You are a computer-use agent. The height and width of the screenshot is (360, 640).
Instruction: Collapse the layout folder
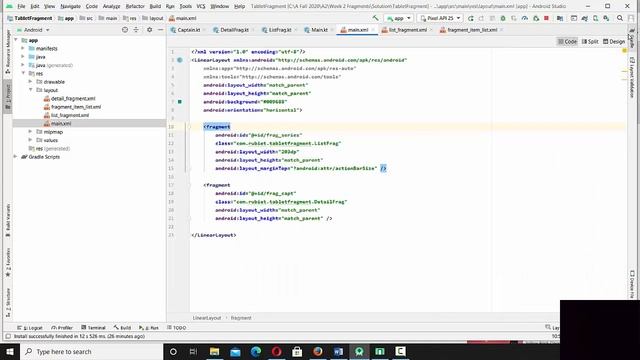click(30, 90)
